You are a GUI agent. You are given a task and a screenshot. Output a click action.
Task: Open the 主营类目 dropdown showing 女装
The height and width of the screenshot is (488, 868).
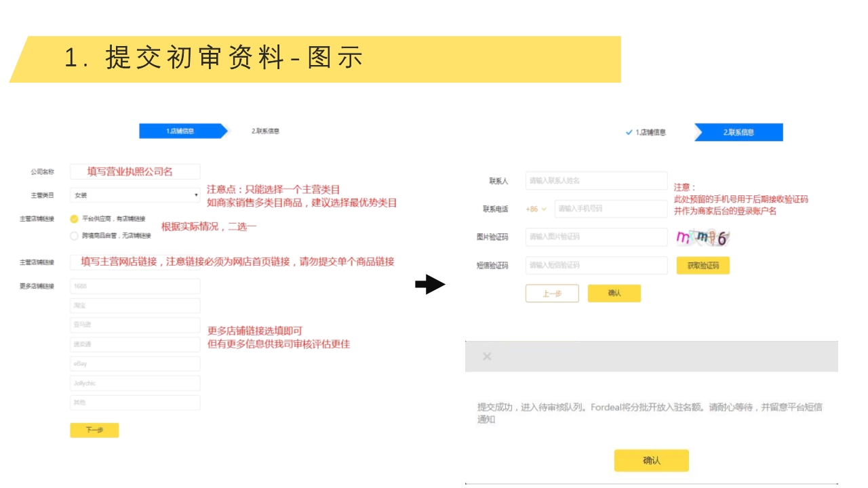pyautogui.click(x=135, y=195)
